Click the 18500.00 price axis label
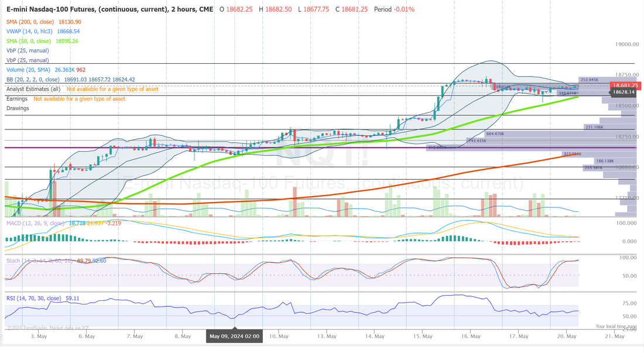644x353 pixels. click(627, 105)
